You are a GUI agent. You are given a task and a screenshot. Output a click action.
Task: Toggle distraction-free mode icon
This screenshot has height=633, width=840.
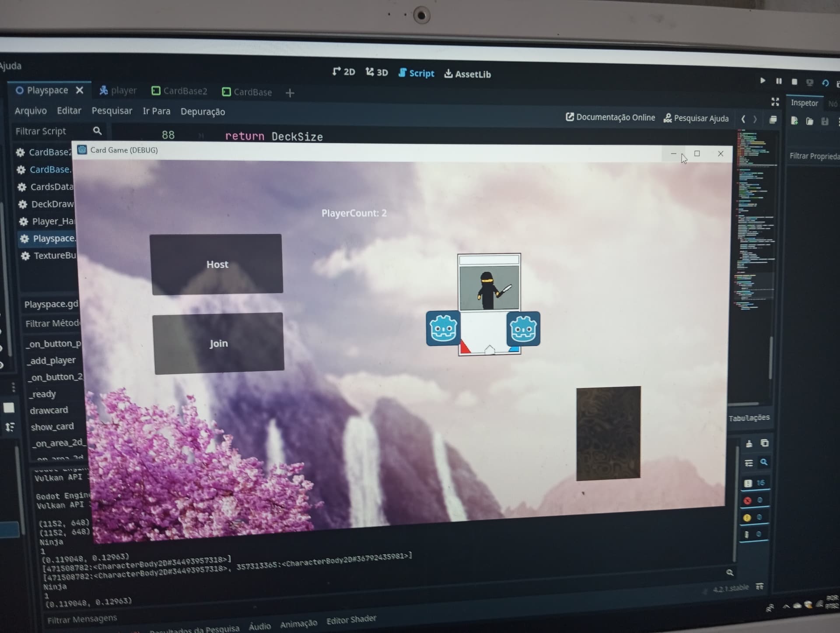[775, 102]
